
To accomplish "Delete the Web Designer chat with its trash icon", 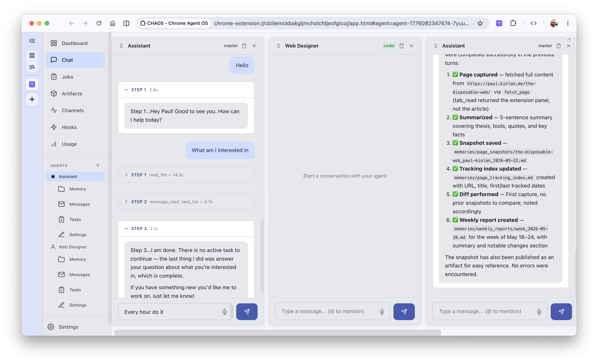I will pyautogui.click(x=401, y=46).
